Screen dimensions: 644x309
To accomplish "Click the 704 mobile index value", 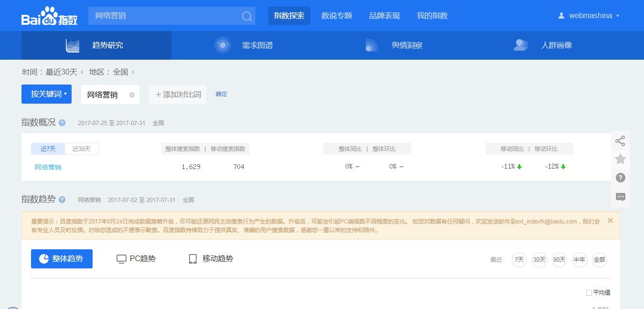I will click(239, 167).
